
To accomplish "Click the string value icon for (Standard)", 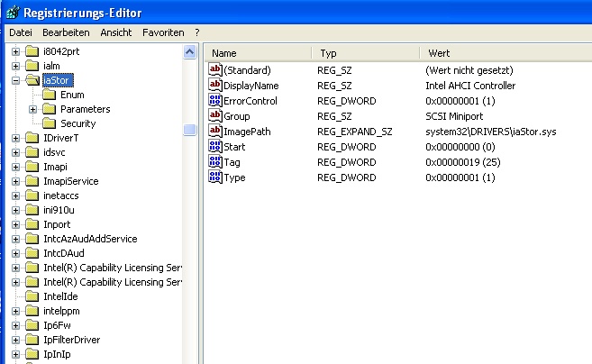I will click(x=215, y=69).
